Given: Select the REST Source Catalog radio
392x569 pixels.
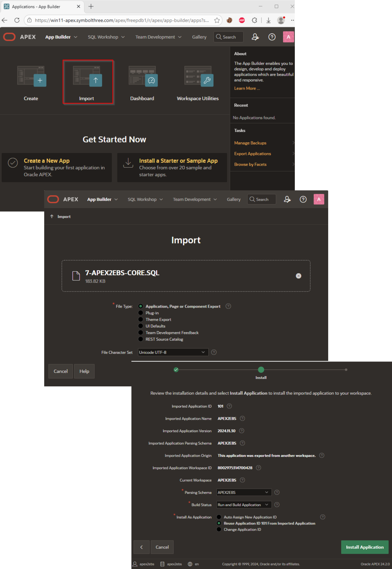Looking at the screenshot, I should click(x=141, y=339).
